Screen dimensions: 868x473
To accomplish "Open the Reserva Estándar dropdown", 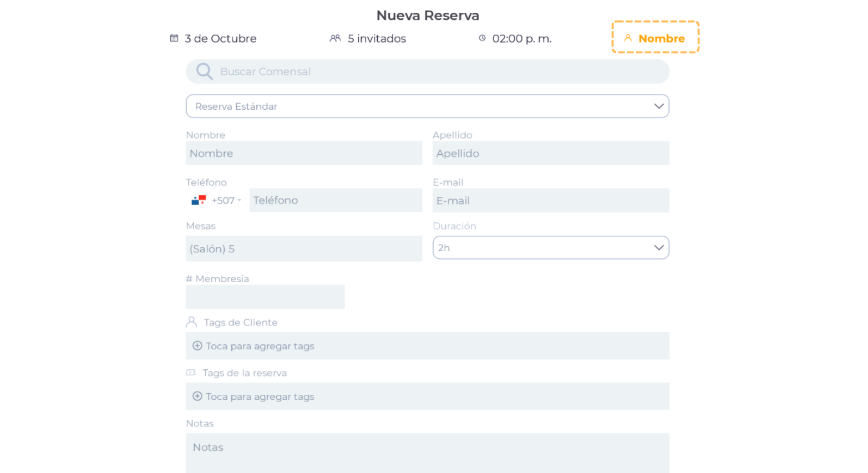I will (x=427, y=106).
